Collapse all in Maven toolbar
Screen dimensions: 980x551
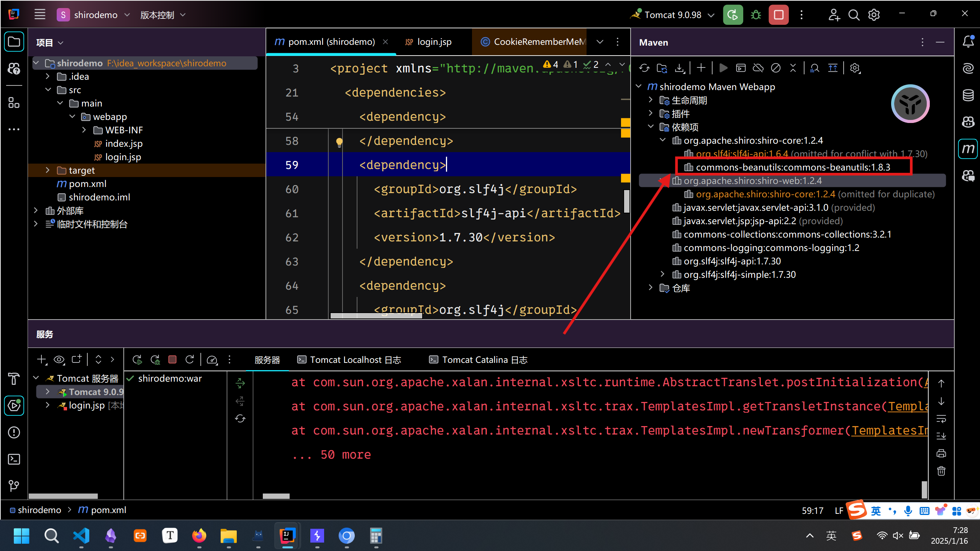pyautogui.click(x=793, y=68)
